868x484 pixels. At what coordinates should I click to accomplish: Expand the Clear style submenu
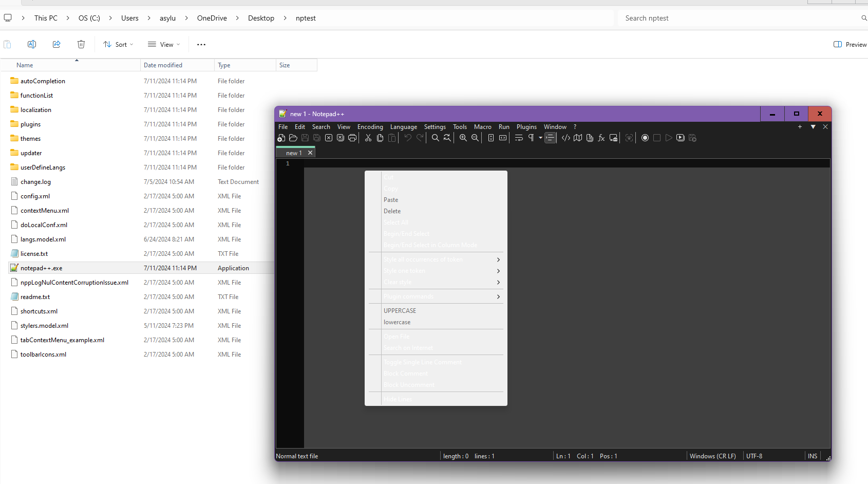pos(436,282)
